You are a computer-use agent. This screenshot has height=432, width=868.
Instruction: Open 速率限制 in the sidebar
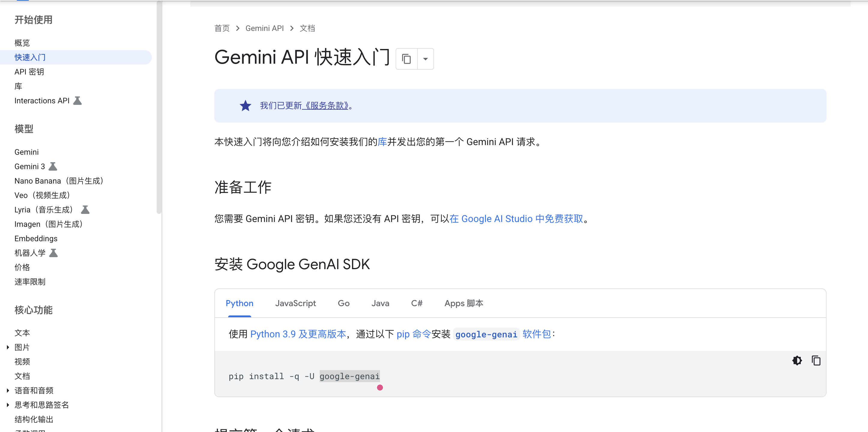(x=30, y=281)
